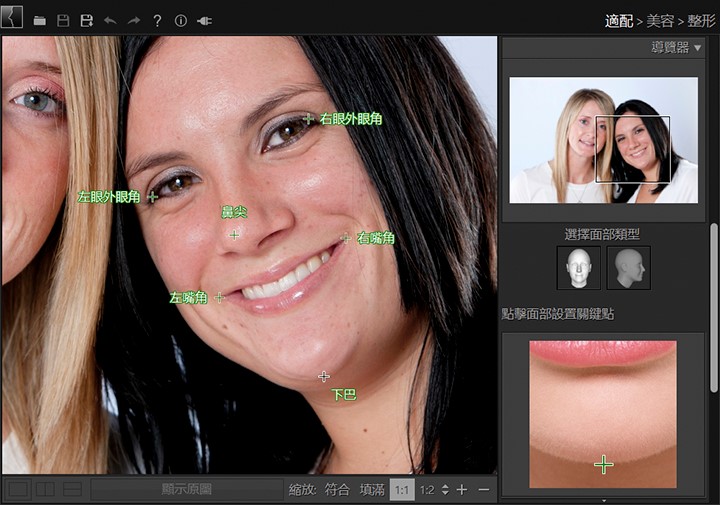Screen dimensions: 720x505
Task: Select the front-facing face type
Action: click(578, 267)
